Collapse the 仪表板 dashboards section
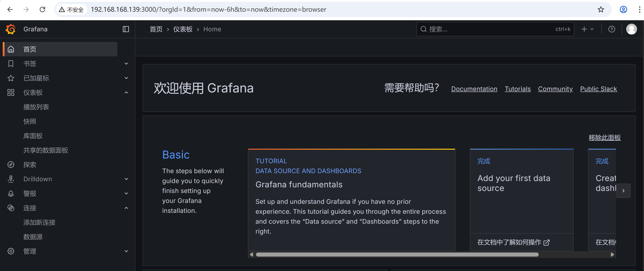The image size is (644, 271). 126,92
